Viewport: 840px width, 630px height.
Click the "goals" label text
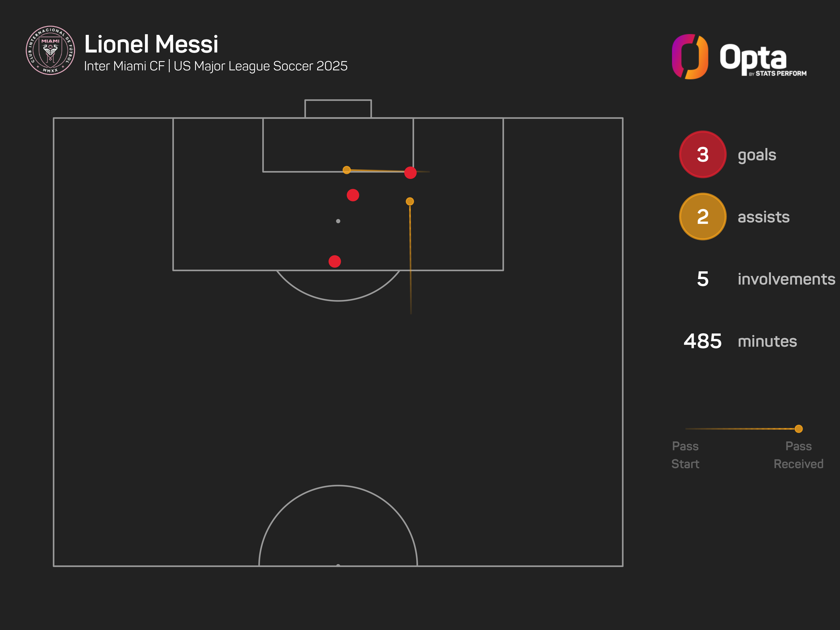757,155
